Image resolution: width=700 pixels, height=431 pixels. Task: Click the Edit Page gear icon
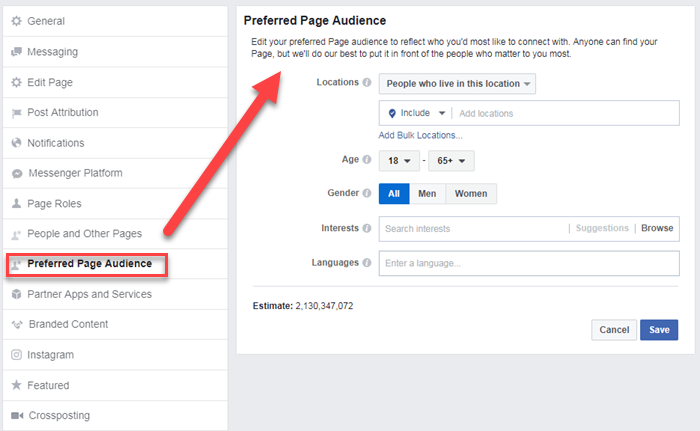[x=17, y=82]
